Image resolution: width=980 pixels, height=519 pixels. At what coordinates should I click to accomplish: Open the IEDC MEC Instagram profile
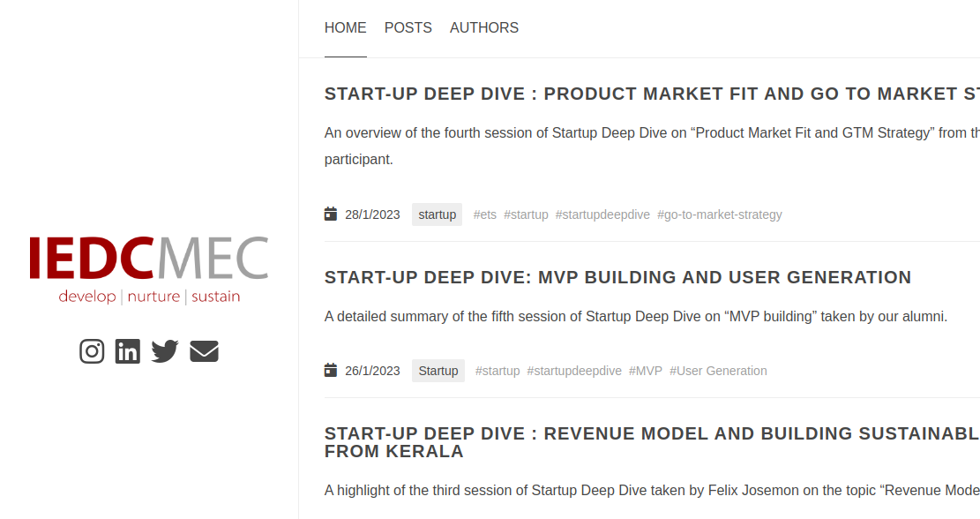92,350
